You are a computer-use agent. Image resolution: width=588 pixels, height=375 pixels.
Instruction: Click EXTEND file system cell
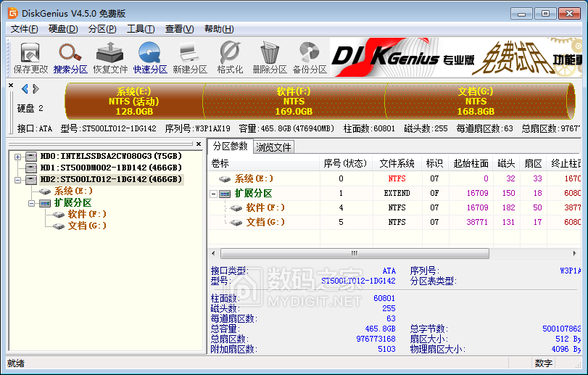pos(397,194)
